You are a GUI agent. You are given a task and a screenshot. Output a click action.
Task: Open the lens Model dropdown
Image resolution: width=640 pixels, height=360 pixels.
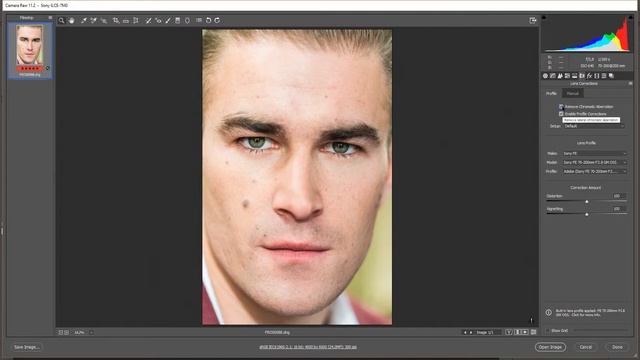pos(594,162)
